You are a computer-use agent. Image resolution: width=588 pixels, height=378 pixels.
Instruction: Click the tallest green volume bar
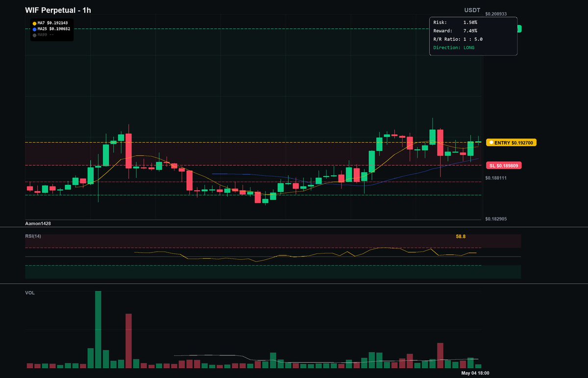(x=98, y=329)
